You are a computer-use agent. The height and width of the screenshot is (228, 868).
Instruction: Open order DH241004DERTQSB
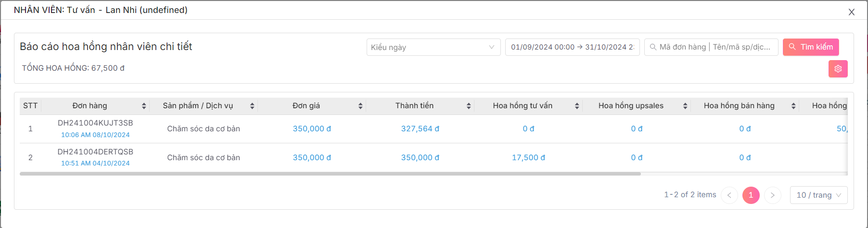(95, 152)
